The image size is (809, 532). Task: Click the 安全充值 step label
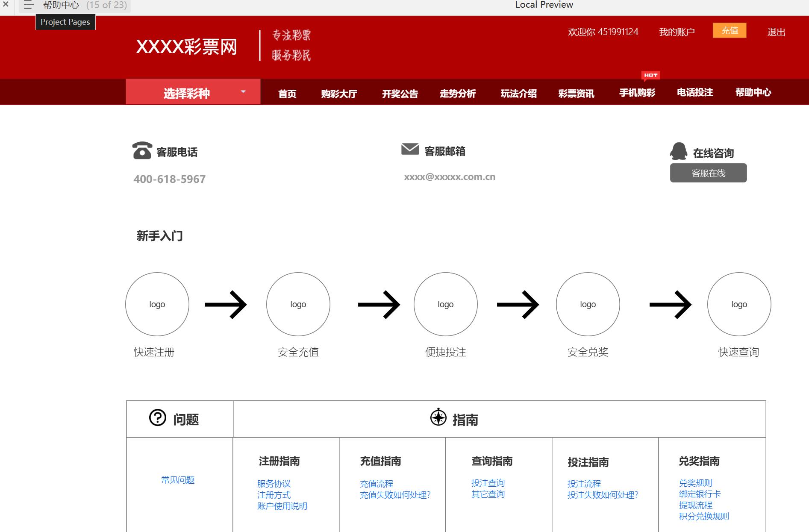tap(298, 352)
